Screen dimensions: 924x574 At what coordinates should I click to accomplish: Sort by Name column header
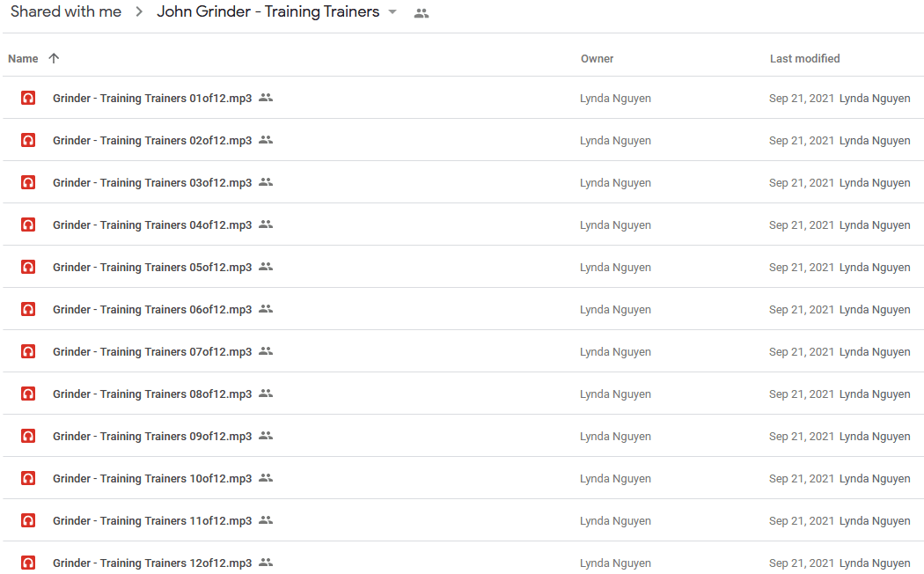pyautogui.click(x=23, y=58)
